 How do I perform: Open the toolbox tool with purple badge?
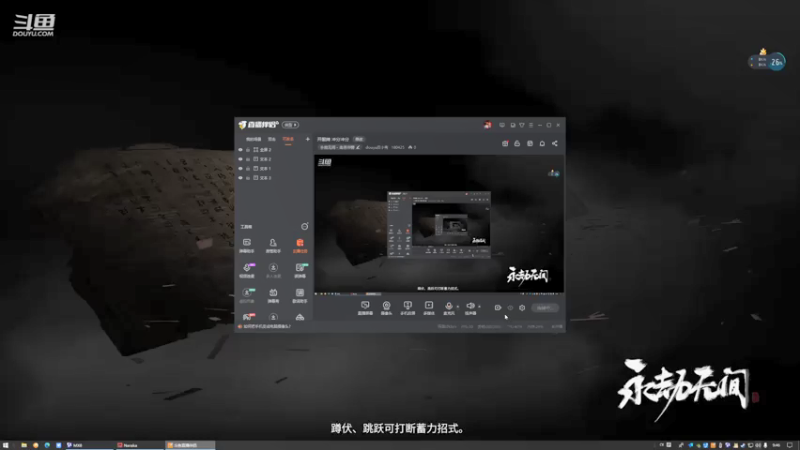pos(247,270)
